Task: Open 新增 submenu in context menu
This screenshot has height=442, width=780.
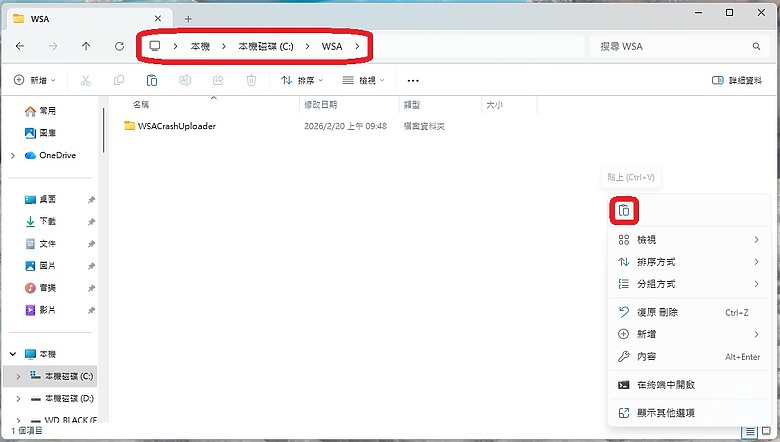Action: 689,334
